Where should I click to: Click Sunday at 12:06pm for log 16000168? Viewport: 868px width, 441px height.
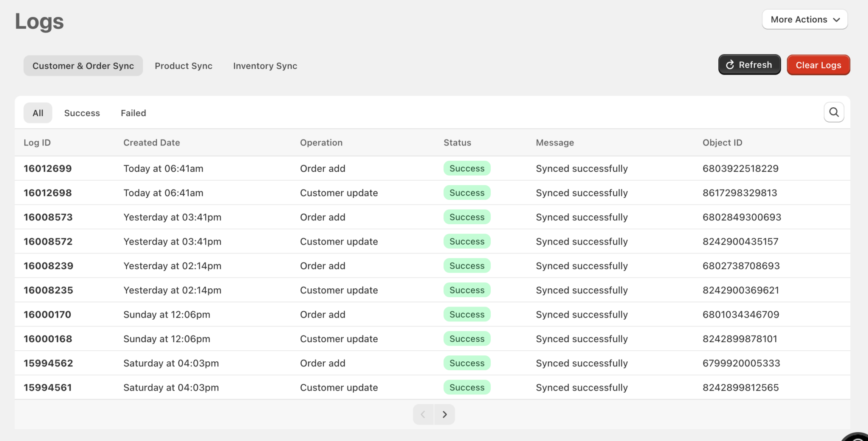tap(167, 339)
